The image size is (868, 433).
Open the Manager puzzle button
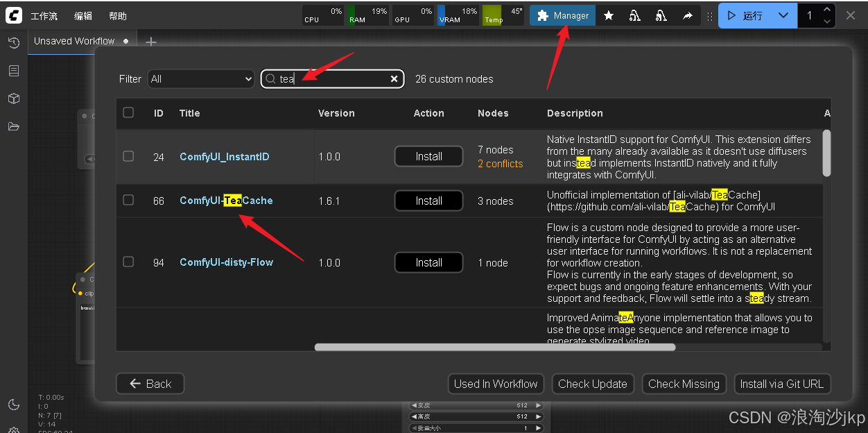point(562,15)
